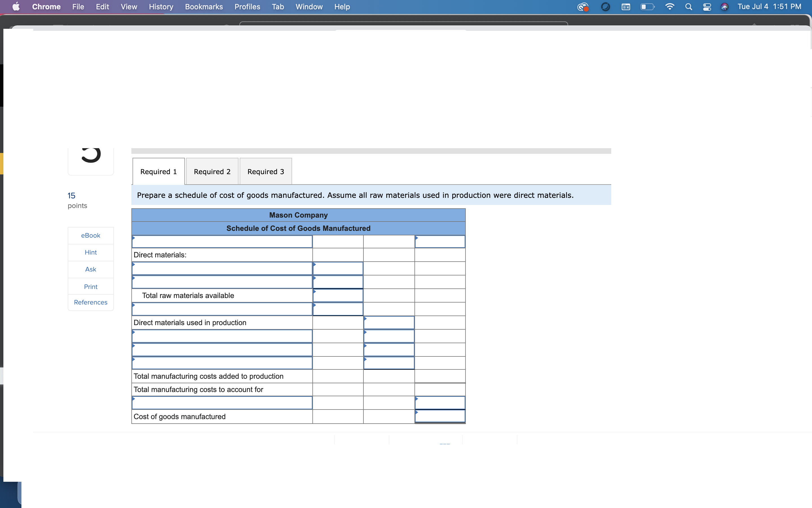The image size is (812, 508).
Task: Open label dropdown above Cost of goods manufactured
Action: click(222, 402)
